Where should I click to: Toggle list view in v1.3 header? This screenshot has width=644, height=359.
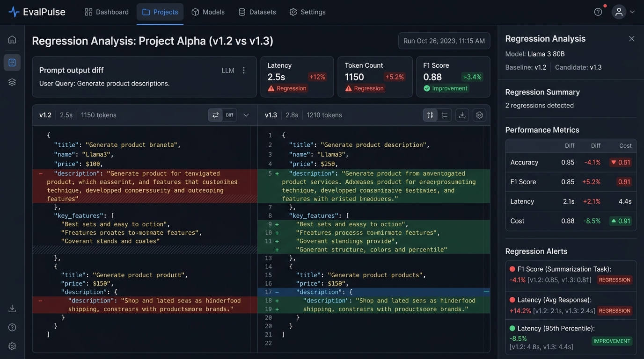click(445, 115)
